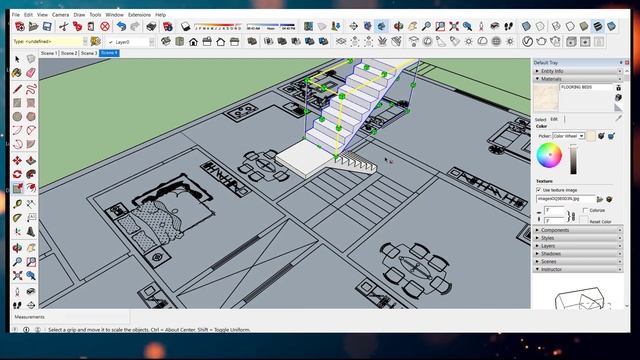Pick the Tape Measure tool
640x360 pixels.
17,204
